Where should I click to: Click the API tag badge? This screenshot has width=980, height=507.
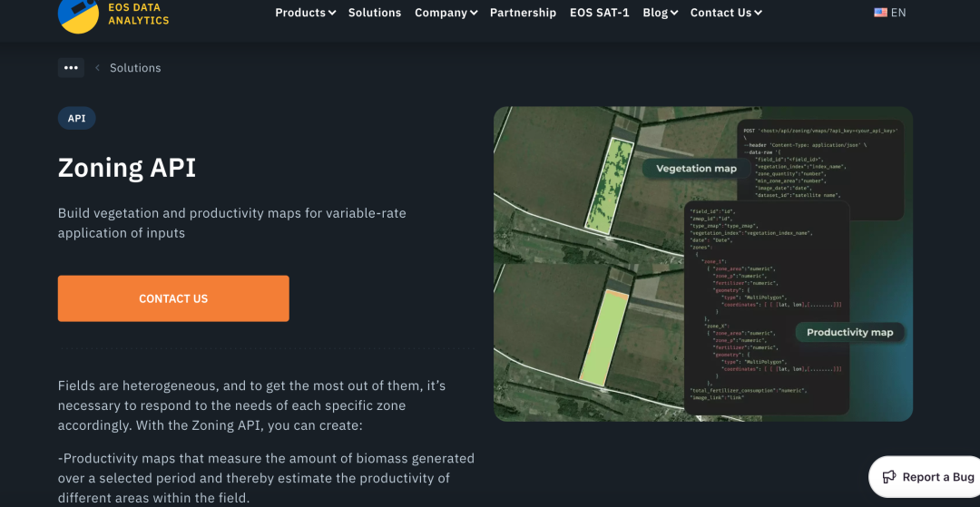click(x=77, y=118)
